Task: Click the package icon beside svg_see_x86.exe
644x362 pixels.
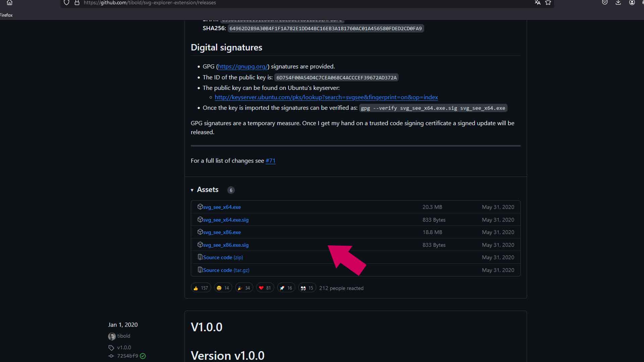Action: point(200,232)
